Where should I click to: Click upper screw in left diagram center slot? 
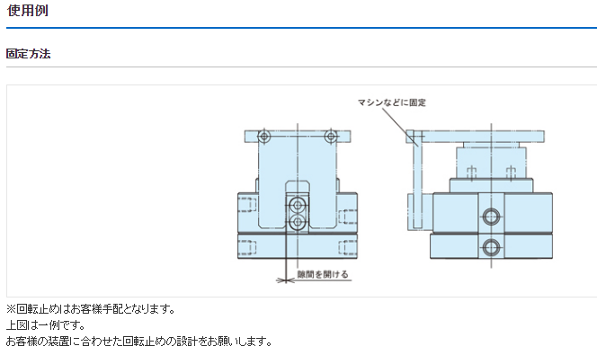point(298,205)
